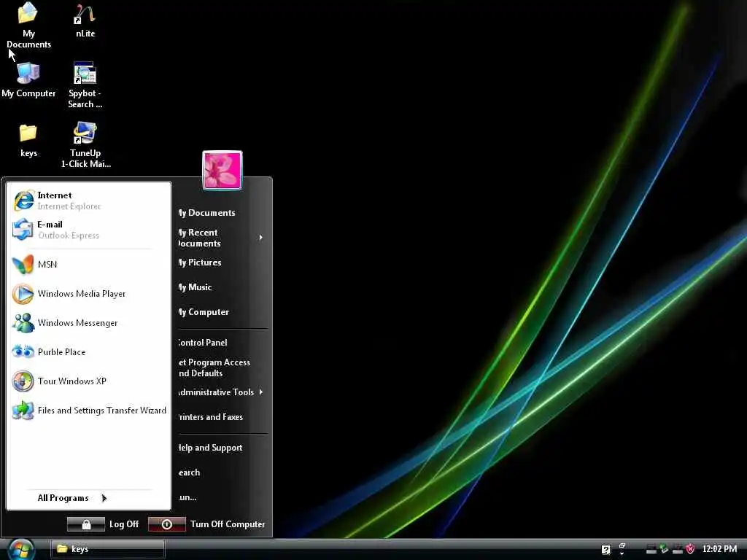Image resolution: width=747 pixels, height=560 pixels.
Task: Click the help question mark tray icon
Action: (605, 550)
